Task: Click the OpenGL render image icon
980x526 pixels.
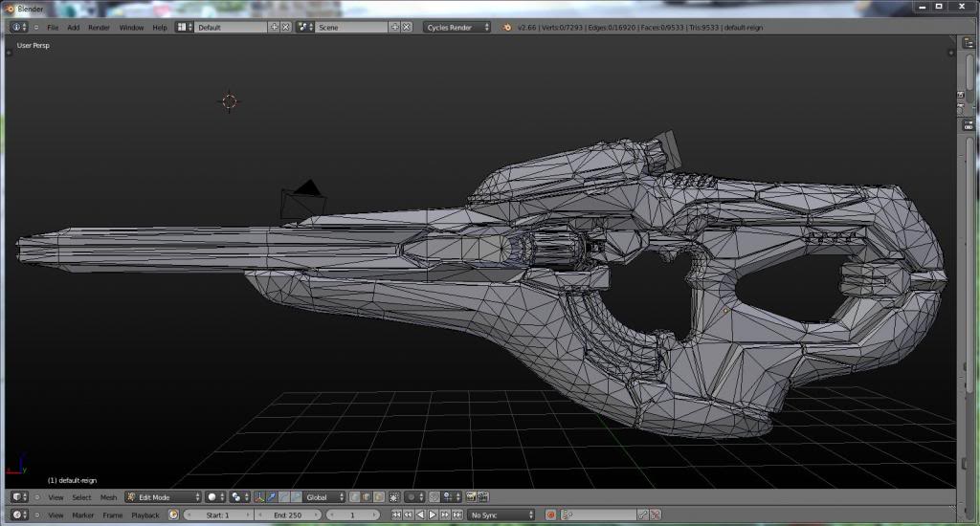Action: coord(471,497)
